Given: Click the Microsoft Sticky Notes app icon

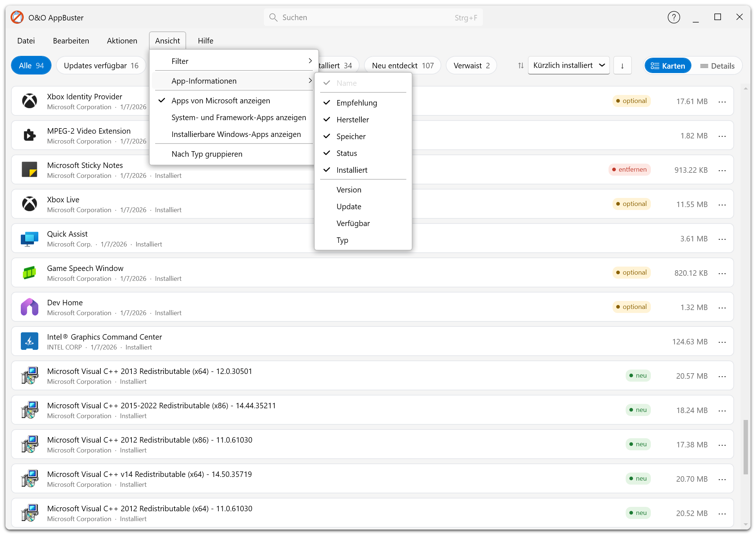Looking at the screenshot, I should tap(30, 170).
